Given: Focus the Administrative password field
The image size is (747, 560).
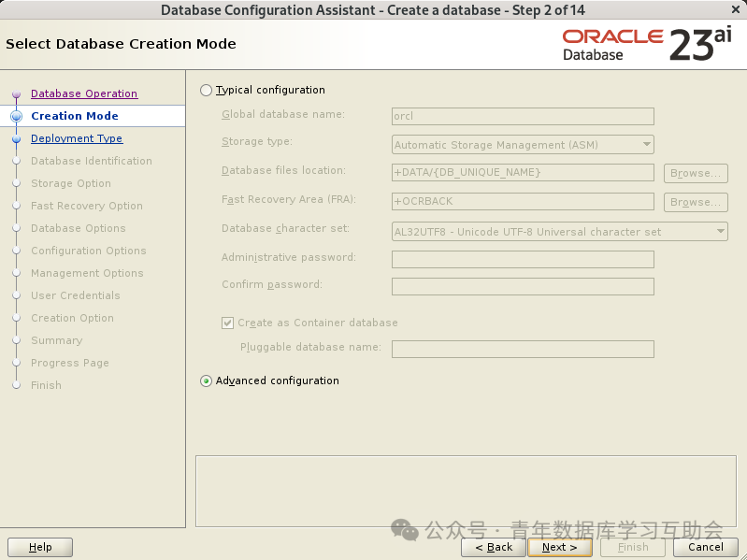Looking at the screenshot, I should (x=523, y=259).
